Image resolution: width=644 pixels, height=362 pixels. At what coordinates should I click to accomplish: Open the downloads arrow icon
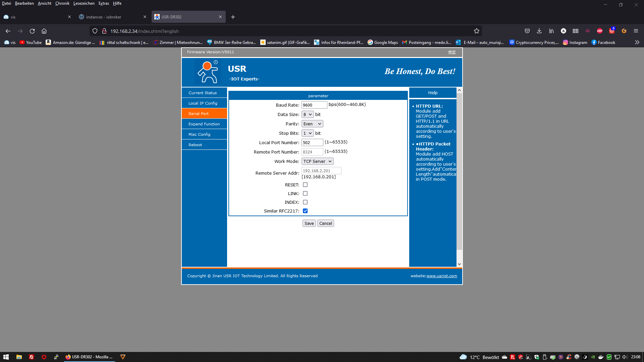tap(539, 31)
